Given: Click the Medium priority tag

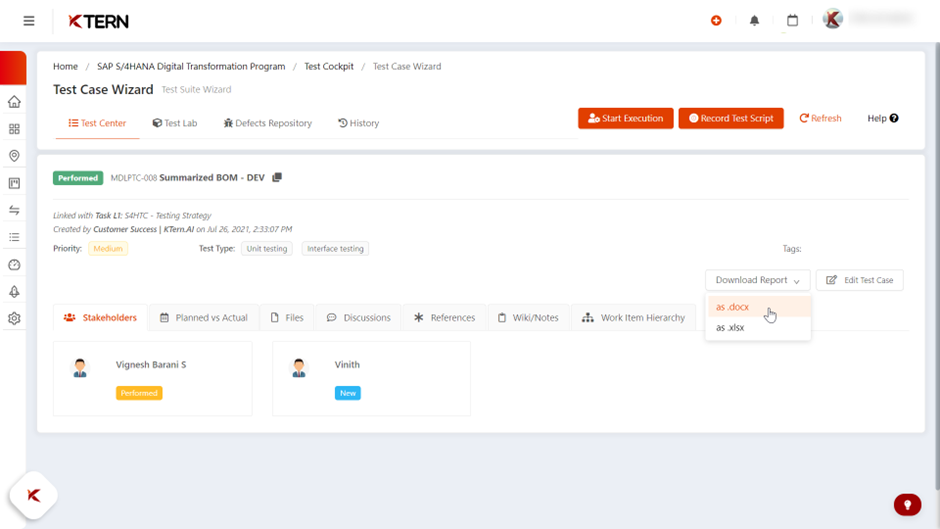Looking at the screenshot, I should (108, 248).
